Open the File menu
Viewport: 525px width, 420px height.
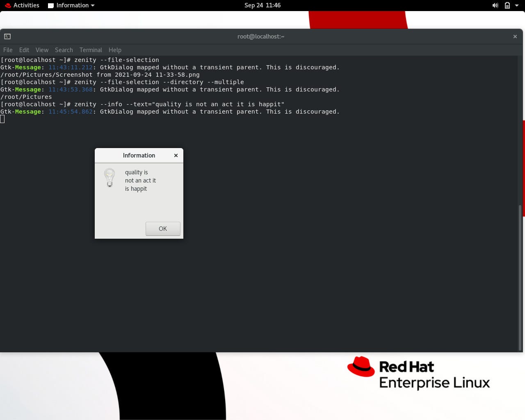coord(7,50)
